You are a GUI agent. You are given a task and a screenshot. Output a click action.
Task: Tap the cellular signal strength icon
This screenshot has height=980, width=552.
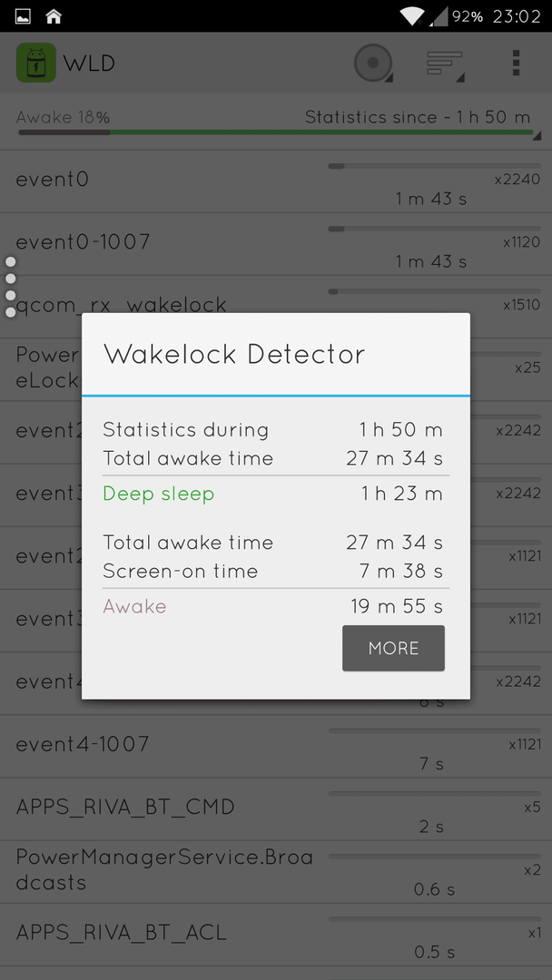pos(439,17)
